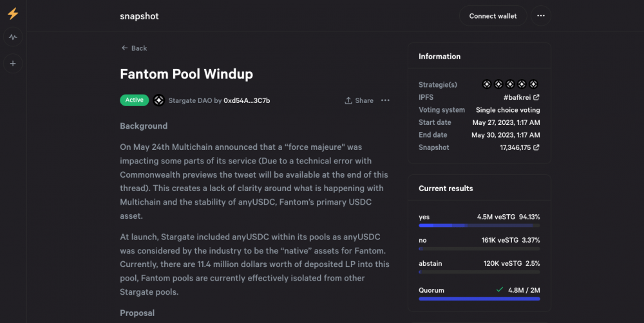Click the Strategie(s) label
The height and width of the screenshot is (323, 644).
tap(438, 84)
